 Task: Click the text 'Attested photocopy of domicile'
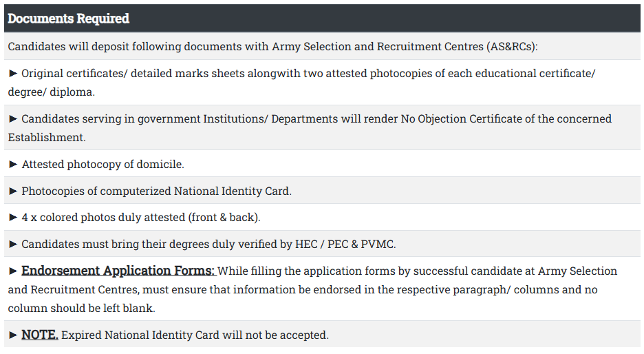[x=103, y=164]
